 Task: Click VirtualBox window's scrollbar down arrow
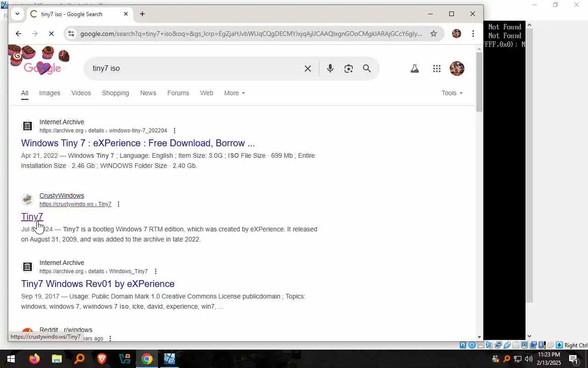coord(529,337)
